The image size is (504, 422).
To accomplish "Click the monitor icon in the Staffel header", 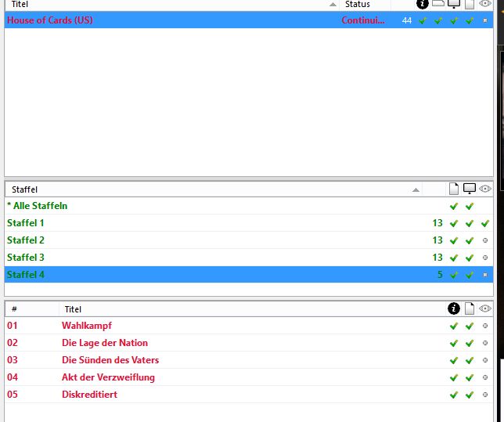I will (x=470, y=189).
